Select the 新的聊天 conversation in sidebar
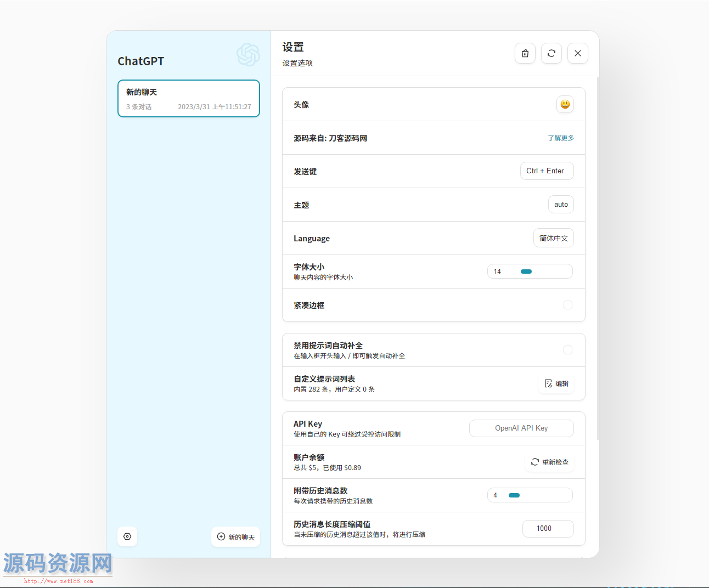This screenshot has height=588, width=709. pos(189,99)
